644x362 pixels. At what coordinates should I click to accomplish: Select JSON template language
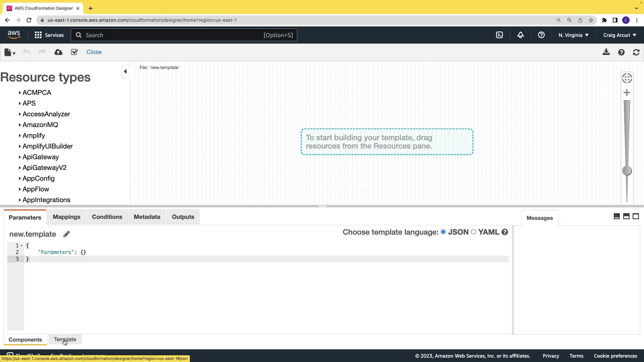443,232
